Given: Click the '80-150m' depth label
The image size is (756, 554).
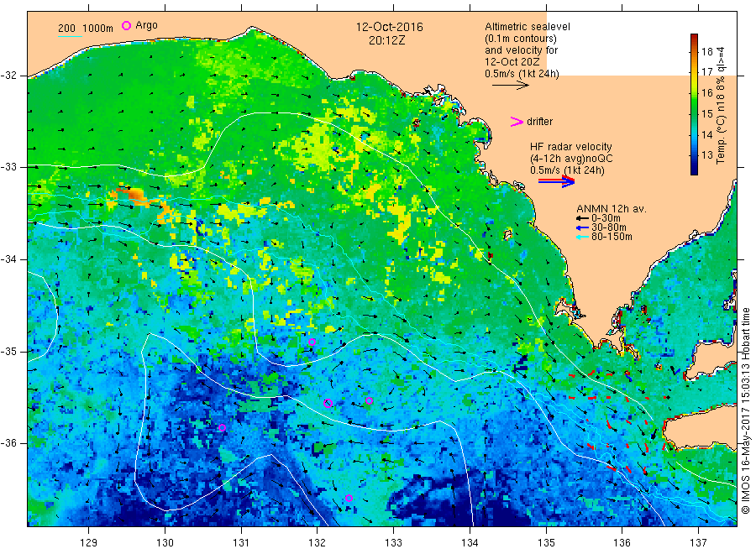Looking at the screenshot, I should click(612, 237).
